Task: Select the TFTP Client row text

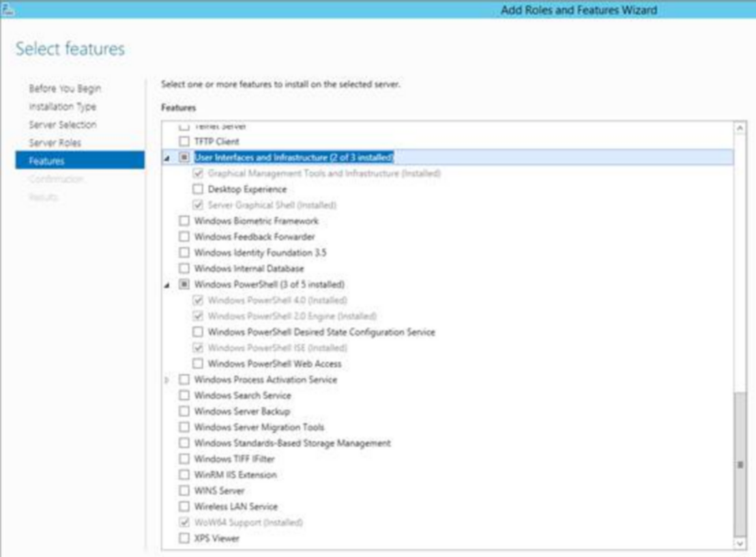Action: click(x=216, y=141)
